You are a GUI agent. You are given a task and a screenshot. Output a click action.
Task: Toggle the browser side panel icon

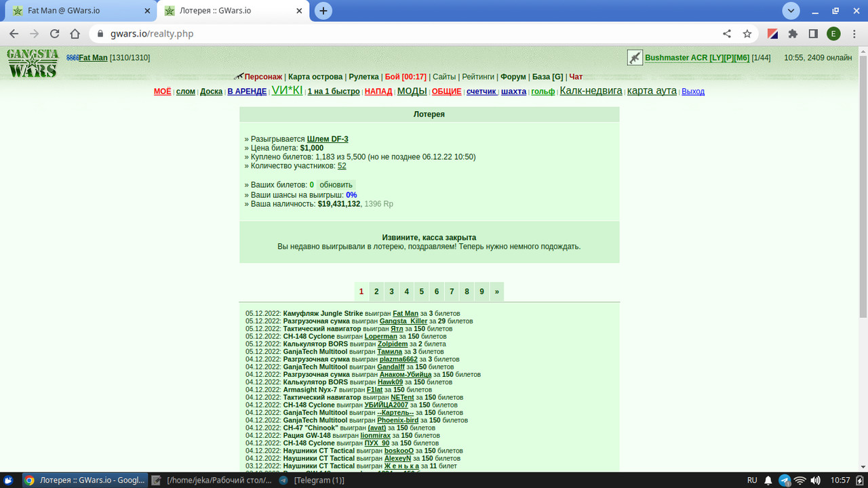pos(813,34)
